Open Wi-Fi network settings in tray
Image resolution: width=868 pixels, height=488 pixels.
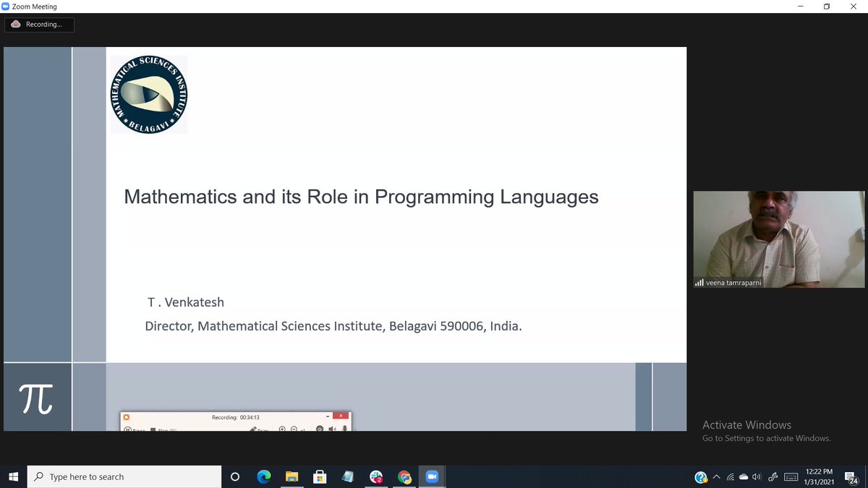click(731, 476)
